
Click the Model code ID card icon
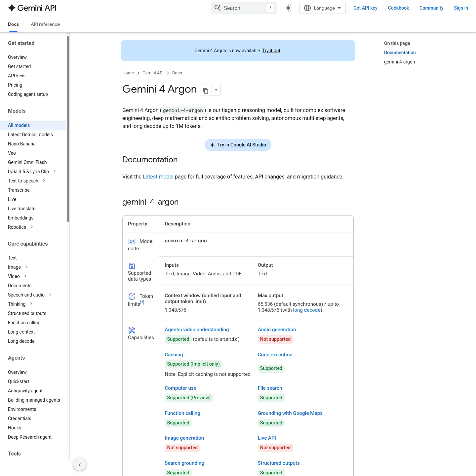click(132, 242)
